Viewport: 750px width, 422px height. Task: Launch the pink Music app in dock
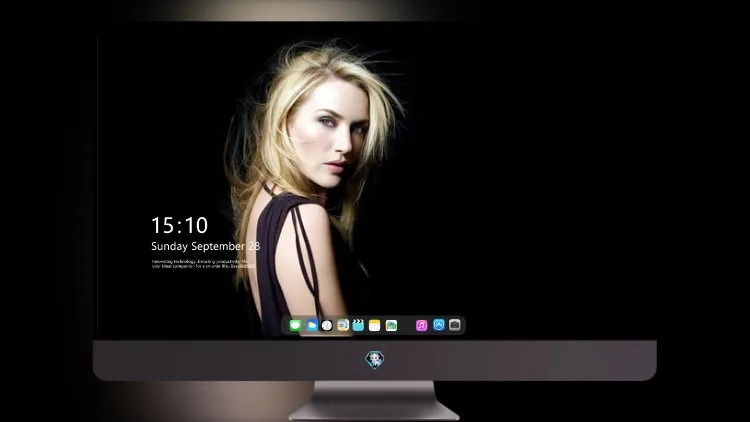point(421,325)
